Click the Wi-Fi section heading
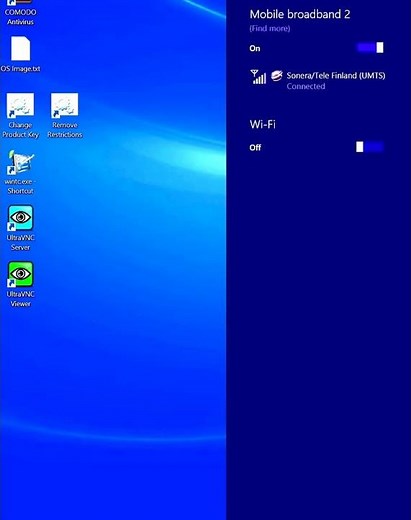 [262, 124]
